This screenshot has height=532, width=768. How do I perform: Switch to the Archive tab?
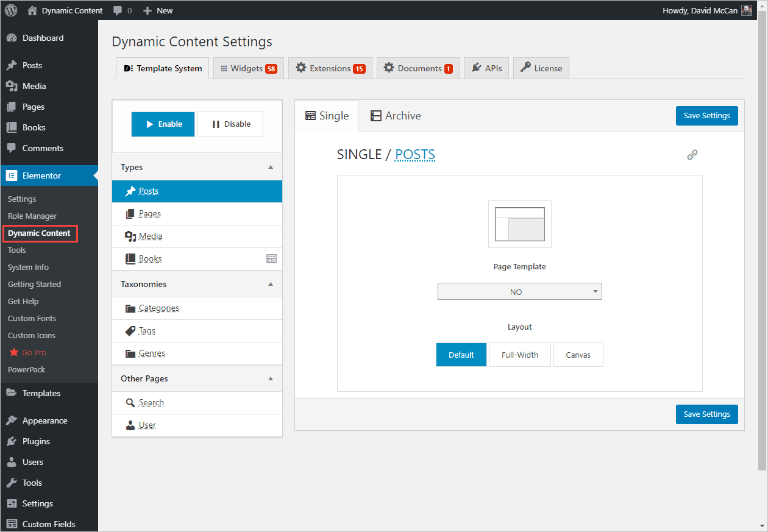(x=396, y=116)
